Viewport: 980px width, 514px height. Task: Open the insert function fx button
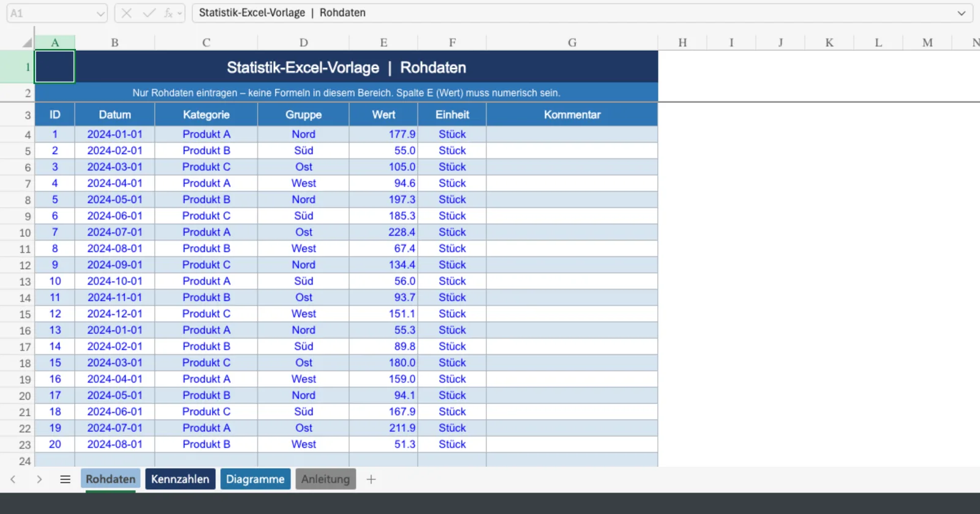tap(168, 13)
